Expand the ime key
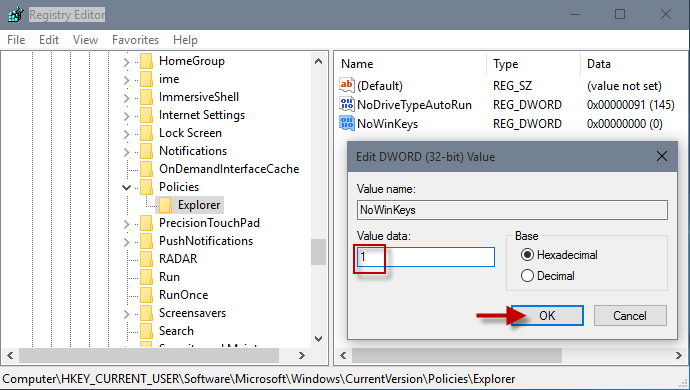 (x=127, y=80)
